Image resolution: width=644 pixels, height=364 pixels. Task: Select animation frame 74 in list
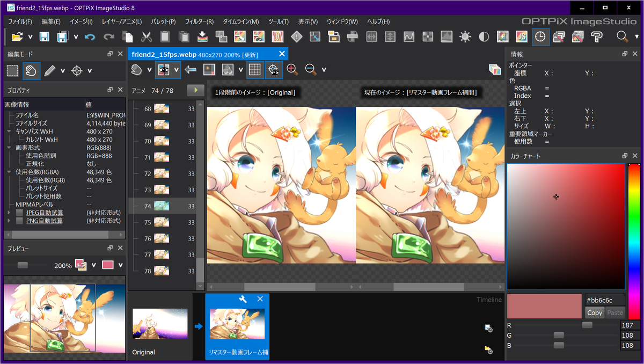[x=163, y=206]
